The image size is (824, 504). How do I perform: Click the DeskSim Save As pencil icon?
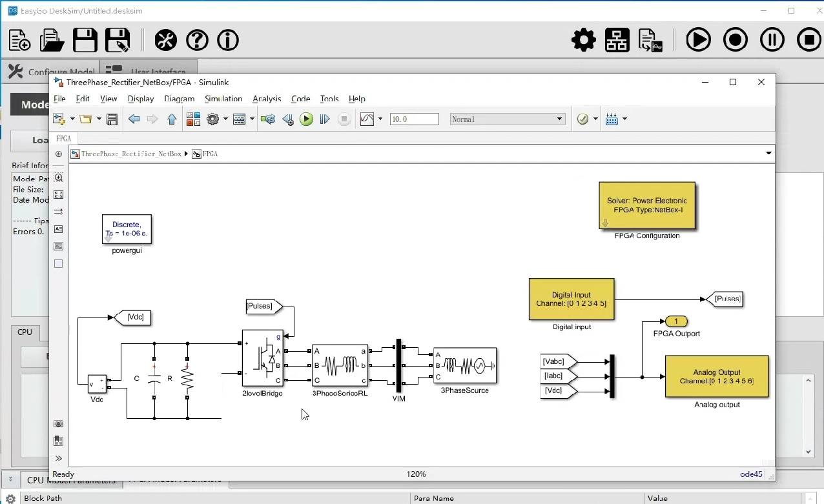(118, 40)
